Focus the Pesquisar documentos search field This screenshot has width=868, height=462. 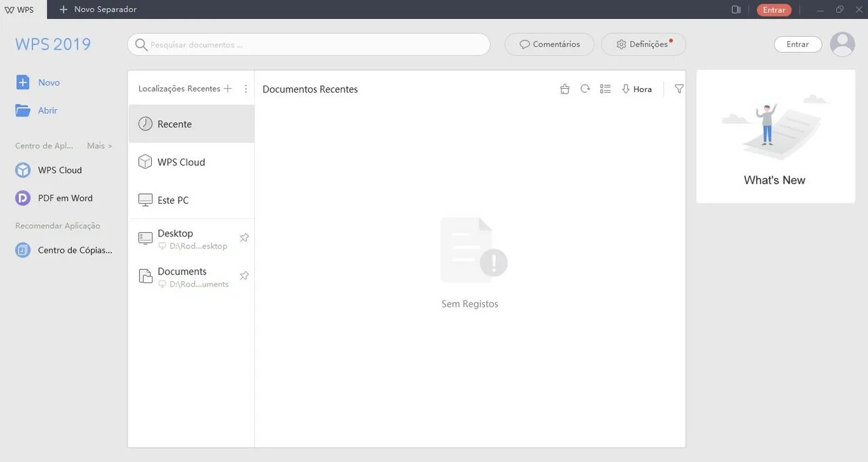click(x=309, y=45)
